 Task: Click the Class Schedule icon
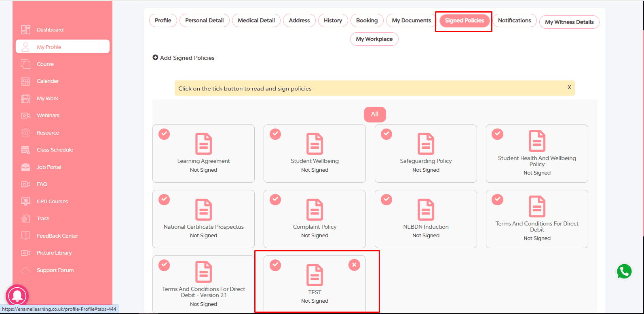tap(25, 150)
